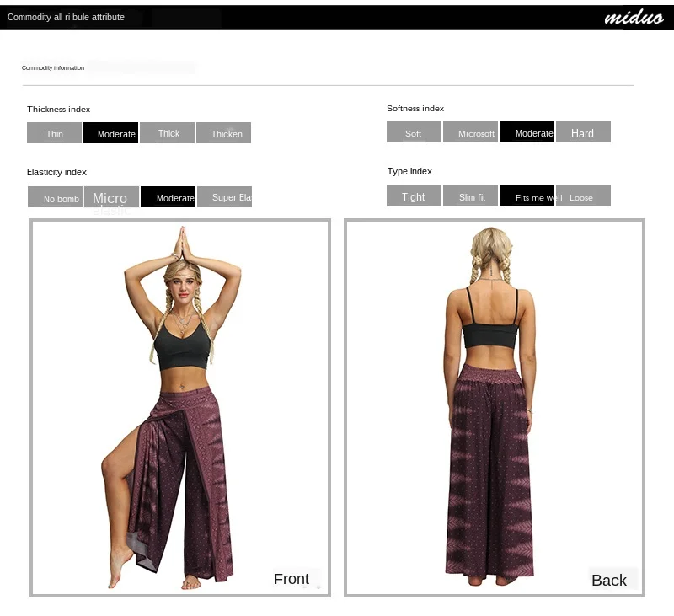This screenshot has height=616, width=674.
Task: Select Moderate under Thickness index
Action: (x=110, y=133)
